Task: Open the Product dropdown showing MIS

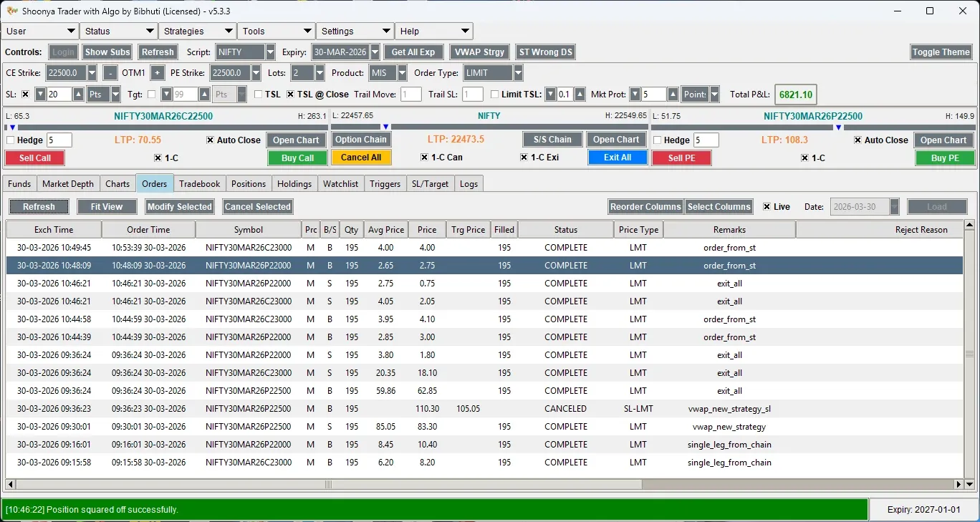Action: pyautogui.click(x=402, y=73)
